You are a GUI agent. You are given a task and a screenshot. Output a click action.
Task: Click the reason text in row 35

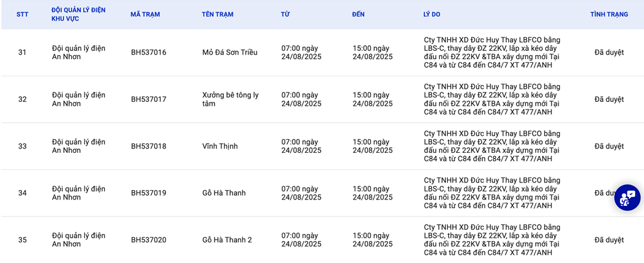click(492, 240)
